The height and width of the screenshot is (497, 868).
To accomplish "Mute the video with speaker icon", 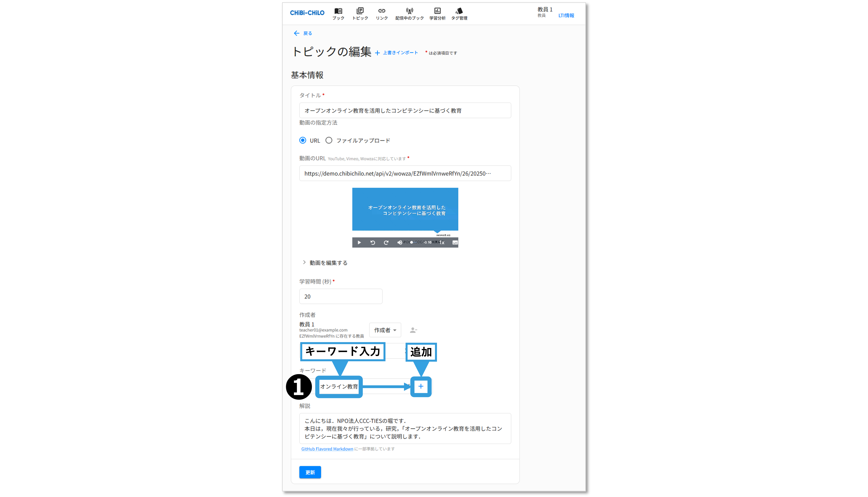I will 400,242.
